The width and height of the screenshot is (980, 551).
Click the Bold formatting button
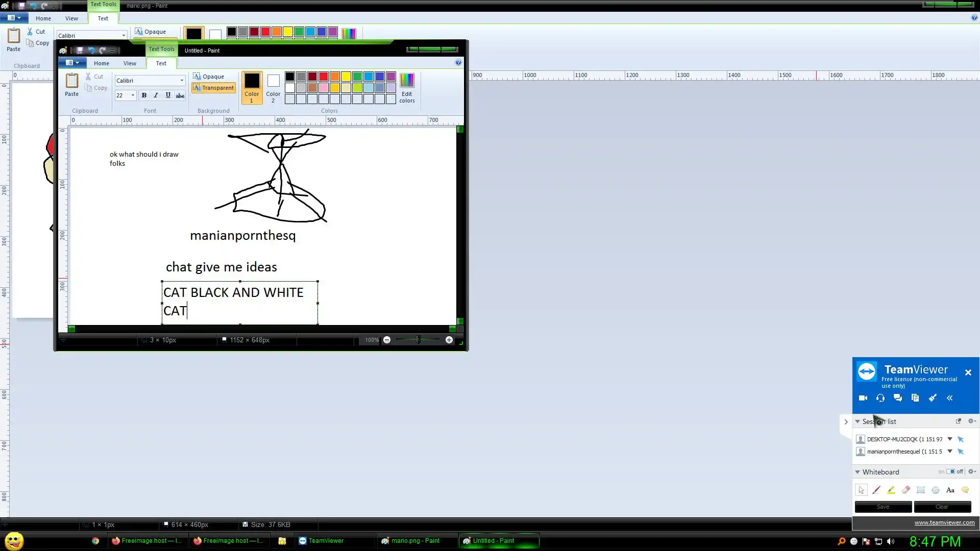pyautogui.click(x=144, y=95)
